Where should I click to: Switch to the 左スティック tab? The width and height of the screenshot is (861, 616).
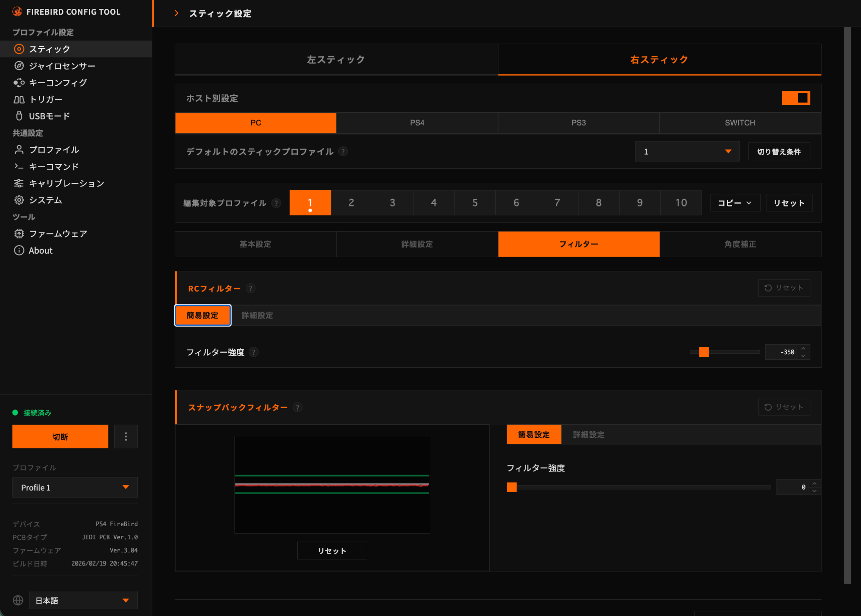coord(336,60)
